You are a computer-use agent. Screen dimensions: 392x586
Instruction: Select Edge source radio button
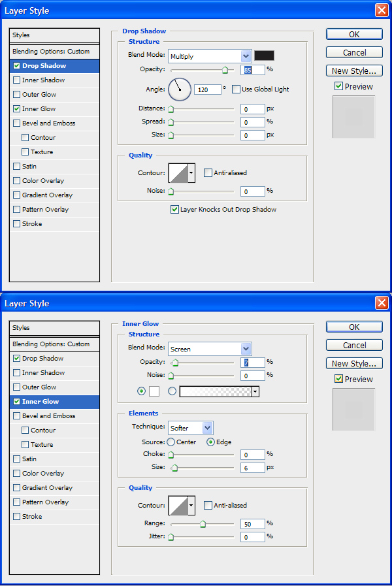click(x=210, y=442)
